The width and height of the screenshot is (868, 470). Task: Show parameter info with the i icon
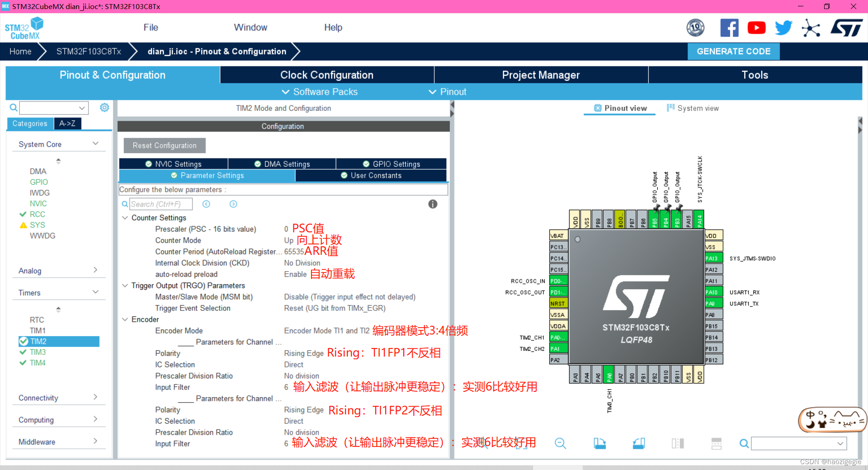pyautogui.click(x=433, y=204)
